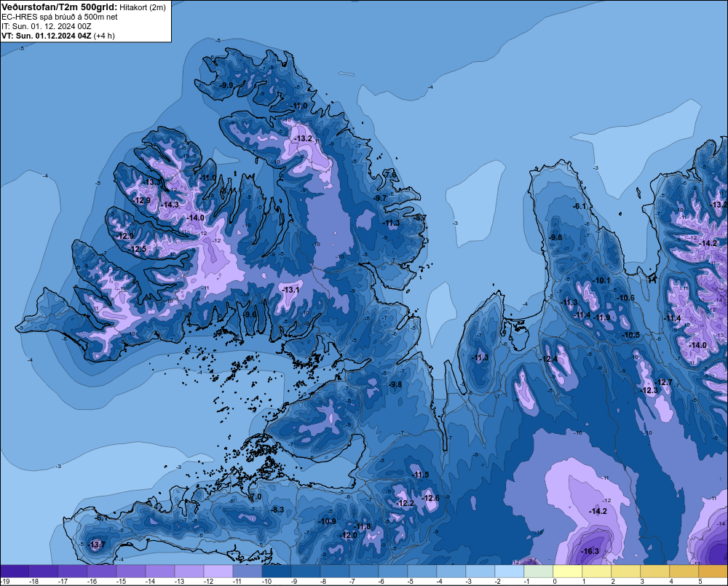Select the pale yellow legend swatch labeled 0
This screenshot has width=728, height=586.
567,571
